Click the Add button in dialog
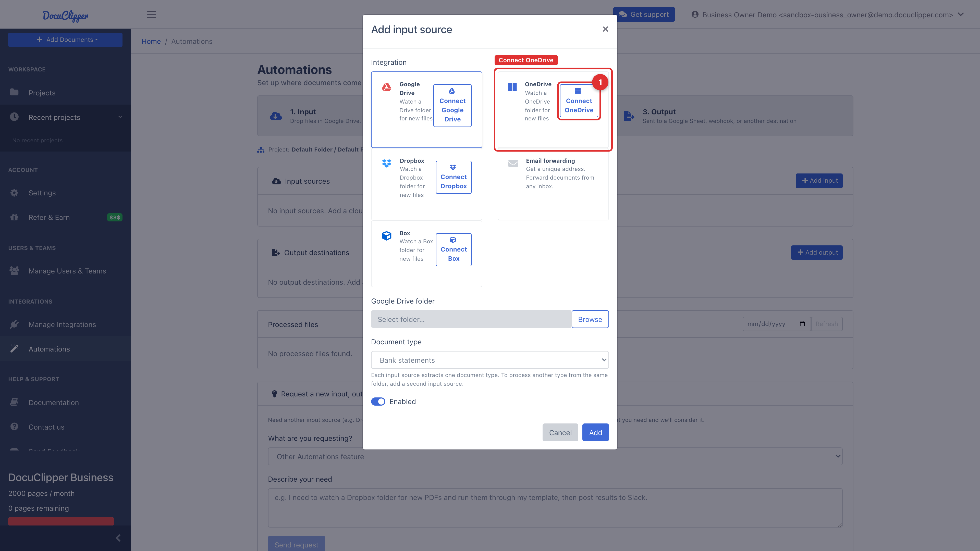 pos(595,432)
